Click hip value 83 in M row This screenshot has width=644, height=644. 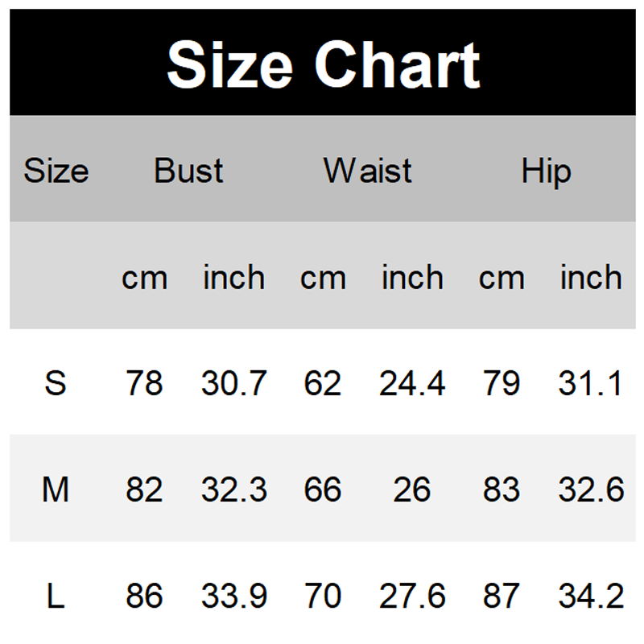[x=502, y=489]
